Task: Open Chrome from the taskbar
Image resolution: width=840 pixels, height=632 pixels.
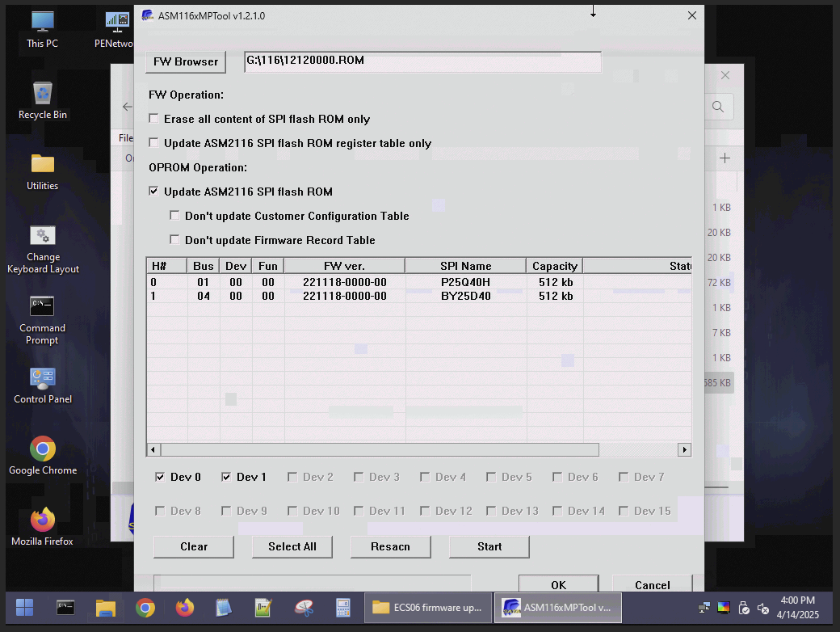Action: (145, 607)
